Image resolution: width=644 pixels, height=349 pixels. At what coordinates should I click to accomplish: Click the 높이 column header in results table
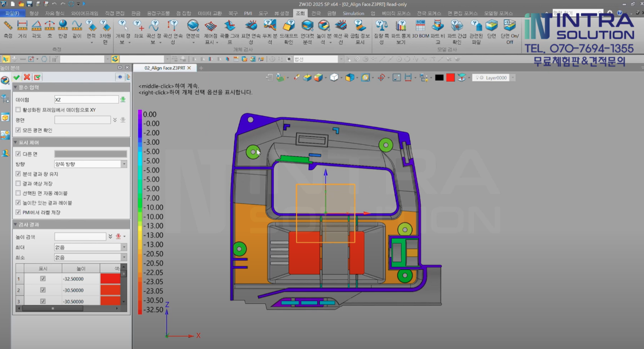81,268
